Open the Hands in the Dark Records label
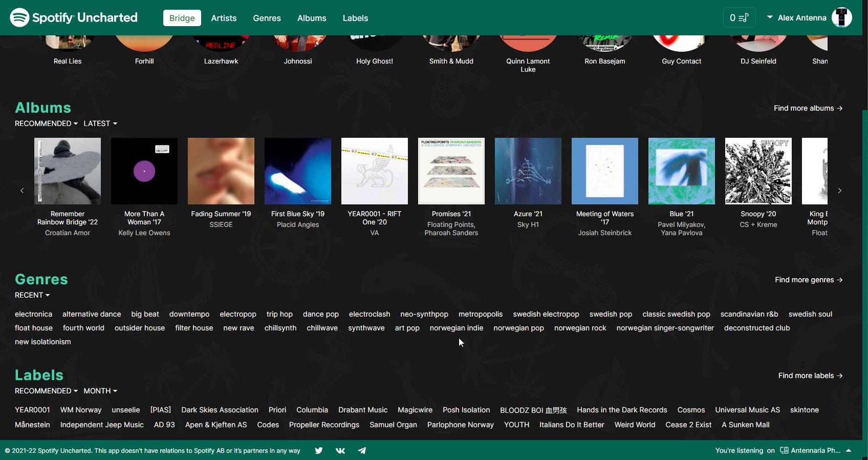The height and width of the screenshot is (460, 868). (622, 410)
